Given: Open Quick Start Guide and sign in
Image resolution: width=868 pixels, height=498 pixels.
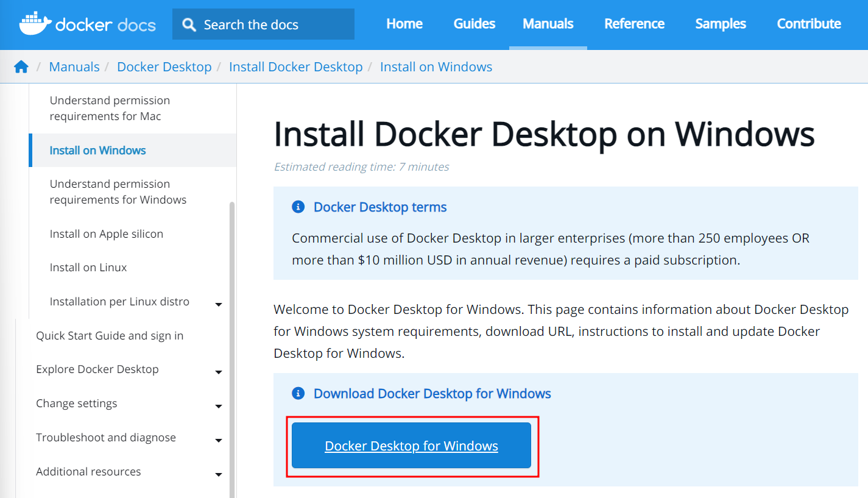Looking at the screenshot, I should click(x=110, y=336).
